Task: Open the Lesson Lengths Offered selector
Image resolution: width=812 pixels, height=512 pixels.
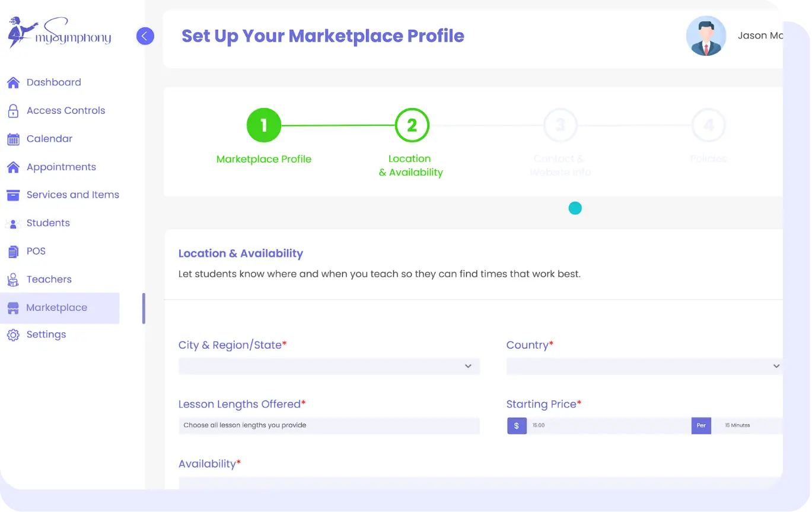Action: click(x=329, y=425)
